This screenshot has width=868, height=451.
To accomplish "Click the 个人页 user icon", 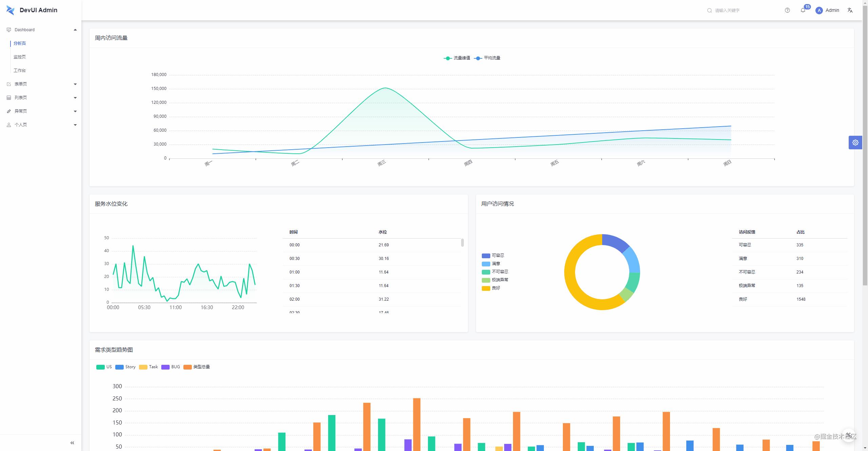I will click(x=9, y=125).
